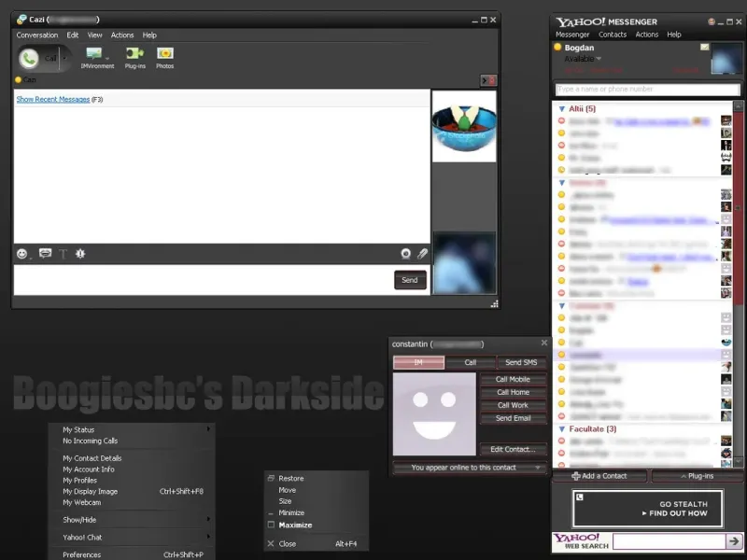Screen dimensions: 747x560
Task: Collapse the Facultate (3) group
Action: tap(562, 429)
